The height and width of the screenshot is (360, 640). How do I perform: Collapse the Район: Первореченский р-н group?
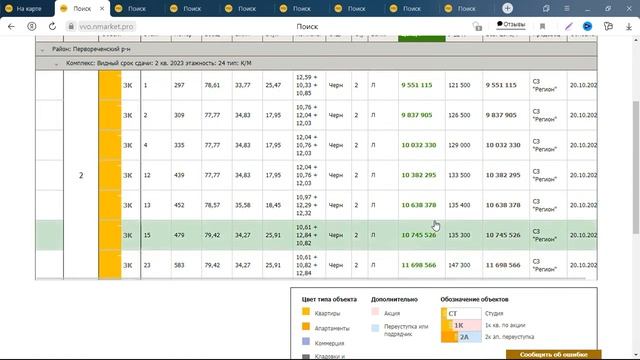pos(42,49)
